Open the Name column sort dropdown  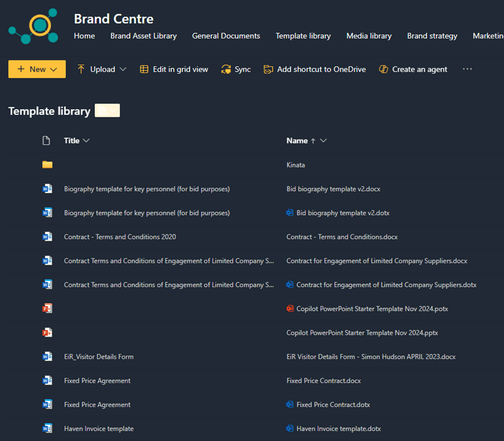click(323, 140)
